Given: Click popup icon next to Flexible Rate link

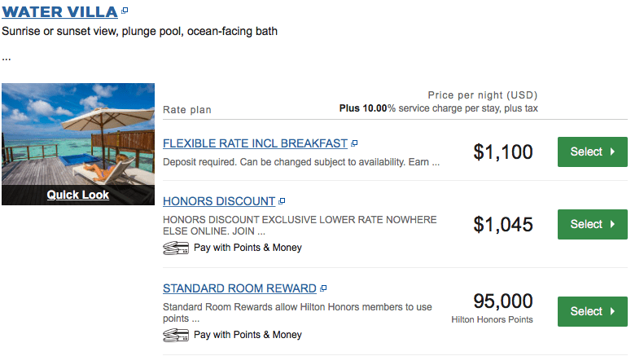Looking at the screenshot, I should click(354, 143).
